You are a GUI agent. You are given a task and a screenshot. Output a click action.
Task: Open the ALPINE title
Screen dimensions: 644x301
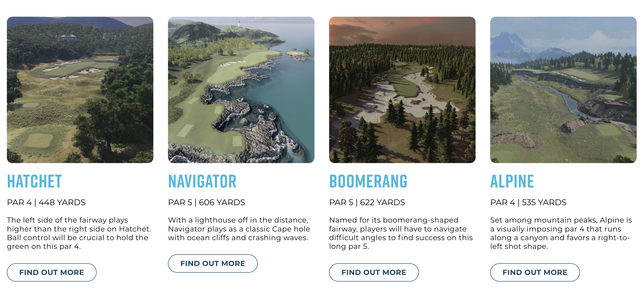[x=512, y=181]
